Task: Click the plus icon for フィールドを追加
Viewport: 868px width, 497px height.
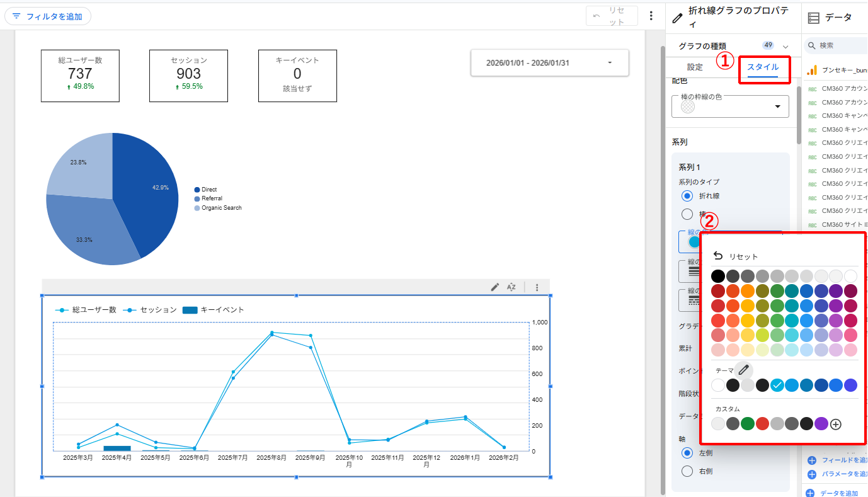Action: click(x=811, y=460)
